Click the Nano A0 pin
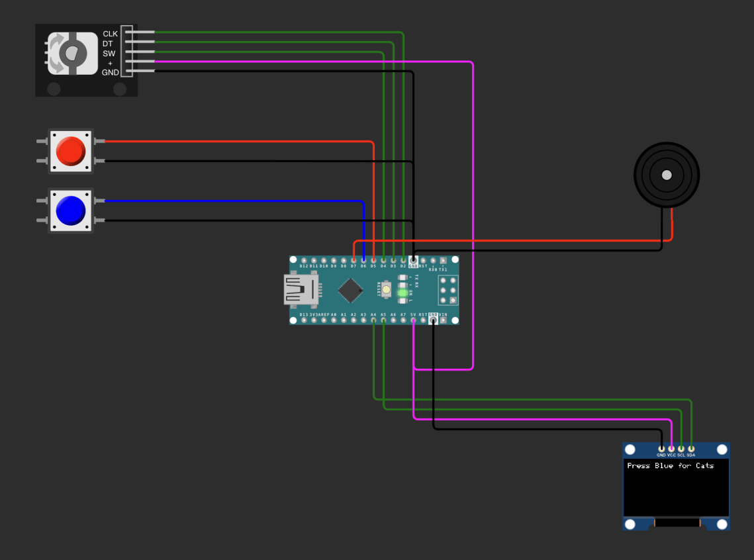754x560 pixels. tap(334, 320)
